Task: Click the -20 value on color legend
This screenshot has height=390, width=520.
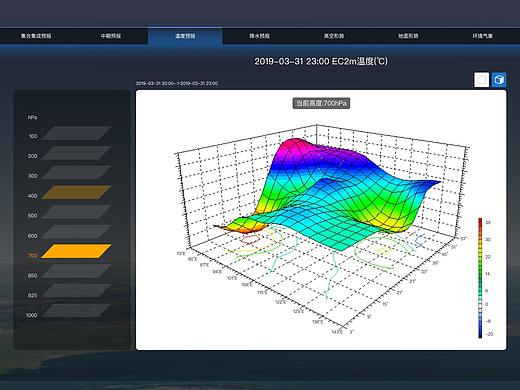Action: coord(489,334)
